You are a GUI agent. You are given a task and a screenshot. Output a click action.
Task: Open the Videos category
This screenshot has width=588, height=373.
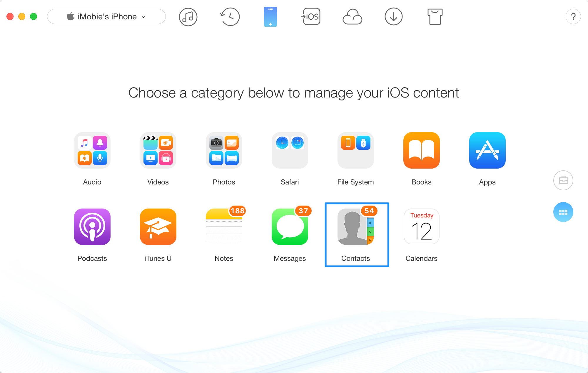pyautogui.click(x=158, y=150)
